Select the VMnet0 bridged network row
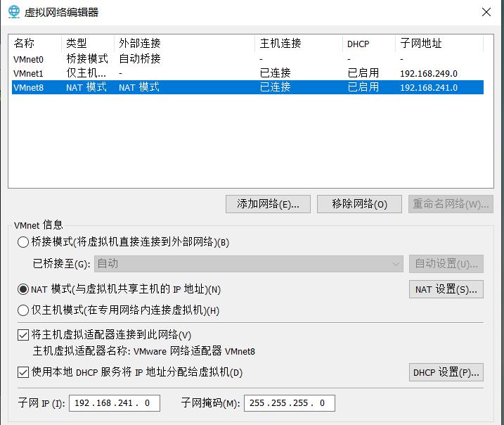The image size is (504, 425). point(247,59)
